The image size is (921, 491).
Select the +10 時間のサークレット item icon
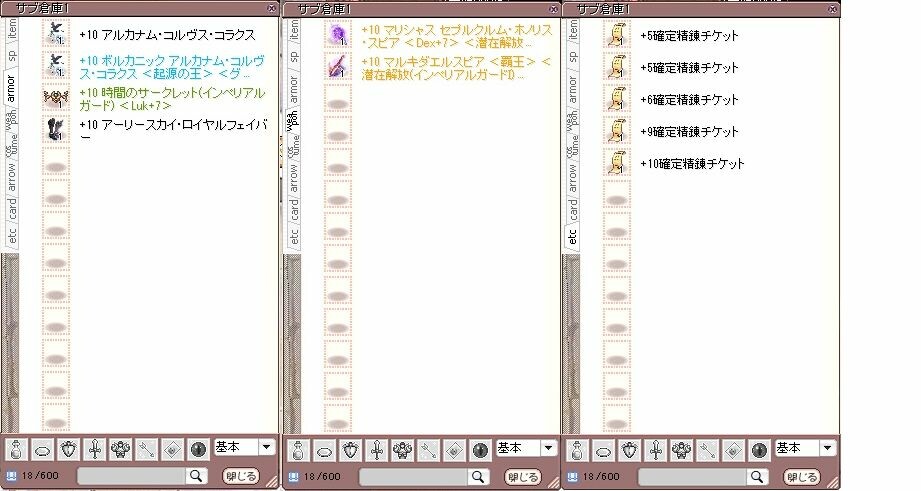click(54, 99)
